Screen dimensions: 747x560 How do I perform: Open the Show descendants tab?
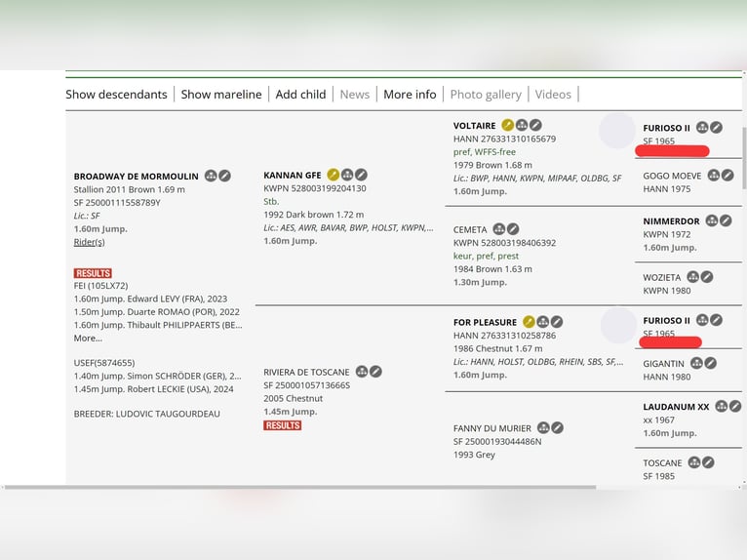coord(116,95)
